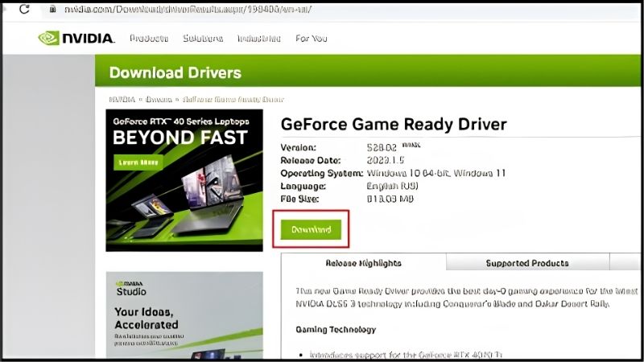The image size is (644, 362).
Task: Click the file size value
Action: (x=390, y=199)
